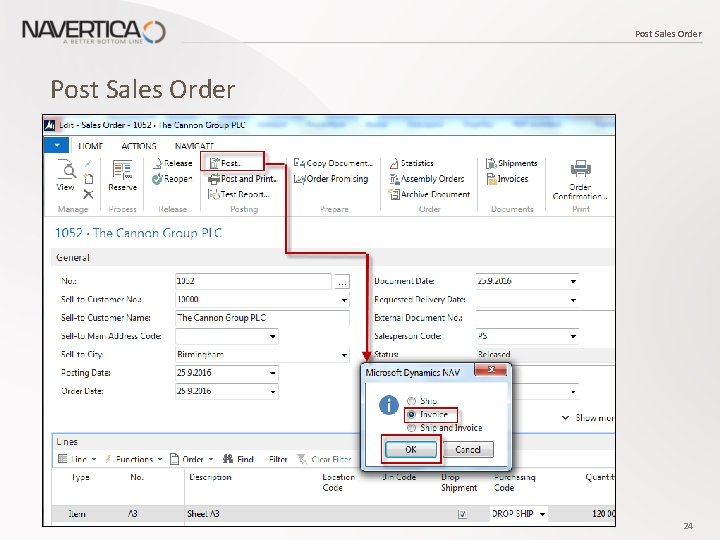This screenshot has width=720, height=540.
Task: Click the Post and Print printer icon
Action: pos(214,179)
